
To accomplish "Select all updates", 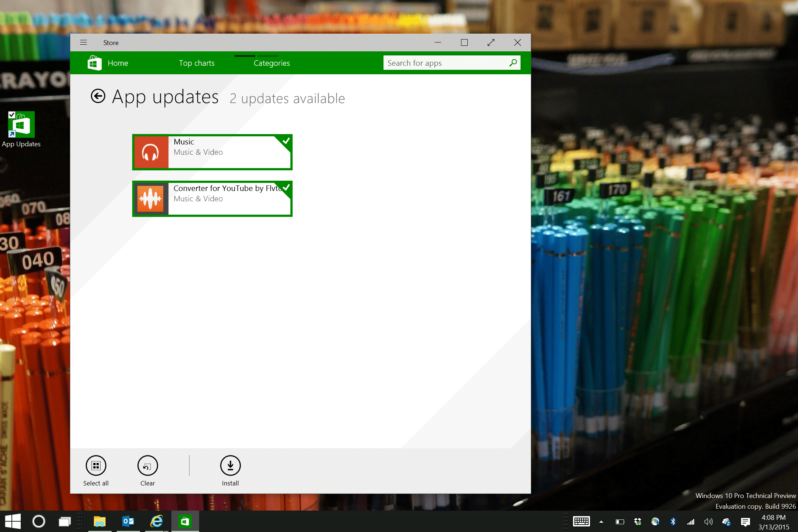I will 96,470.
